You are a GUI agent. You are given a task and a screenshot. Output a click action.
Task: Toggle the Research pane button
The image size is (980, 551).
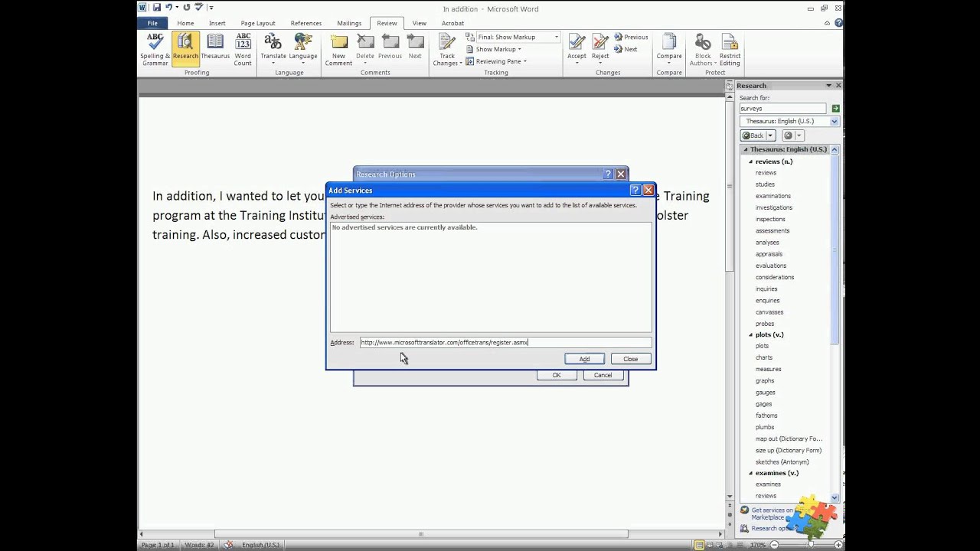click(185, 49)
